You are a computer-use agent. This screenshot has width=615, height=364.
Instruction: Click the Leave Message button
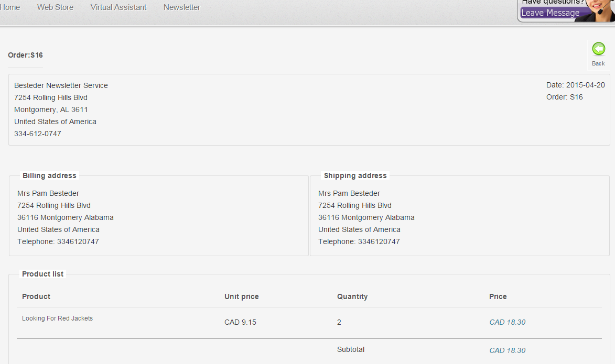551,13
